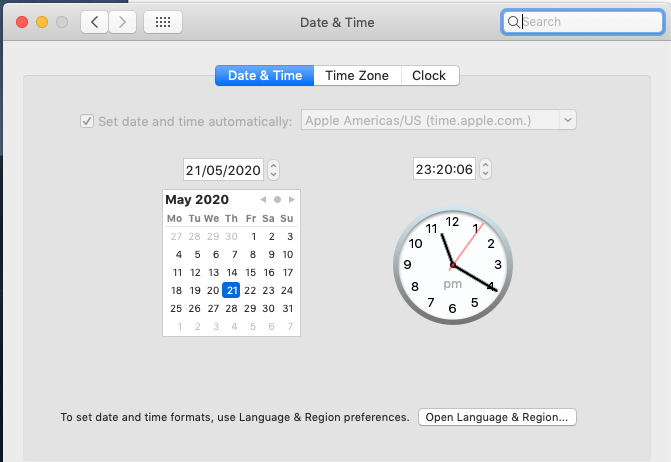The width and height of the screenshot is (671, 462).
Task: Select the Date & Time tab
Action: [x=264, y=76]
